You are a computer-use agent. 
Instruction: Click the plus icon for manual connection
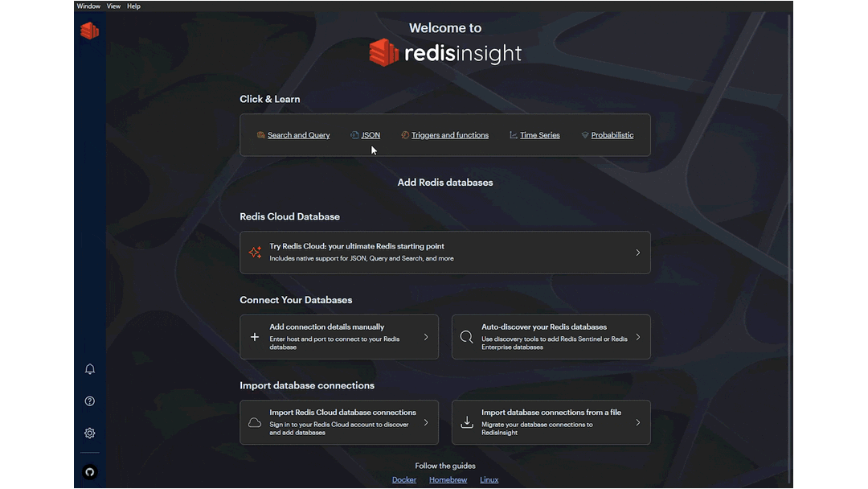point(255,337)
